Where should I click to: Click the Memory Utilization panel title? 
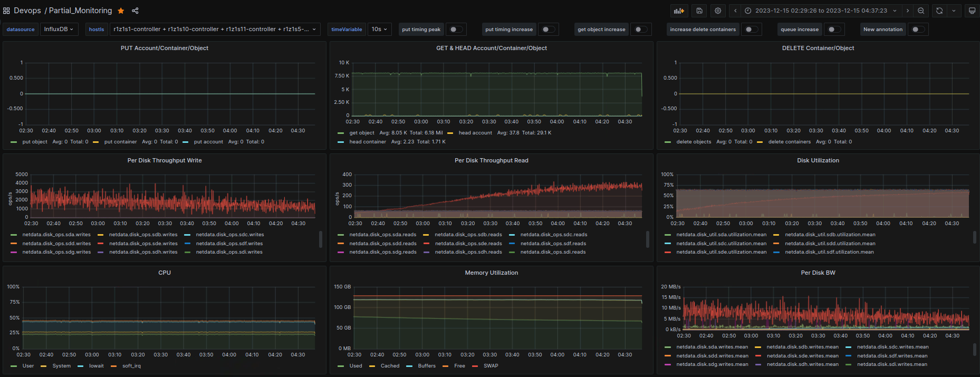[x=491, y=273]
